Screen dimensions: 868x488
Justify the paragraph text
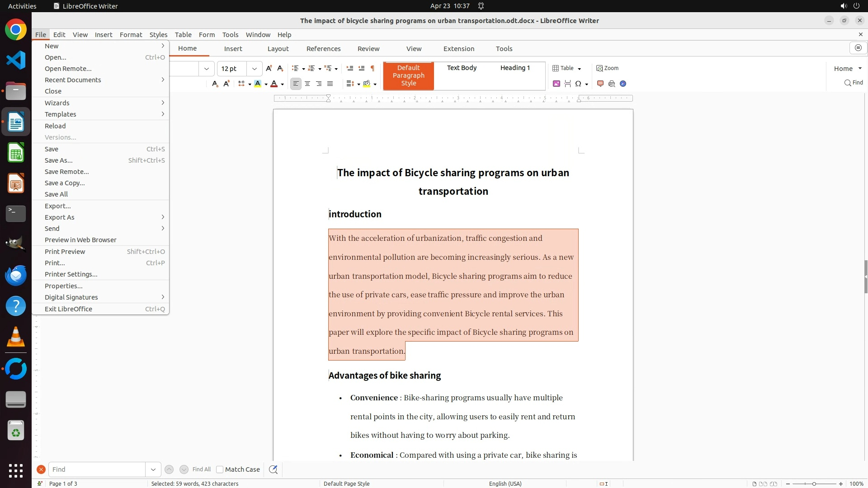click(x=330, y=84)
